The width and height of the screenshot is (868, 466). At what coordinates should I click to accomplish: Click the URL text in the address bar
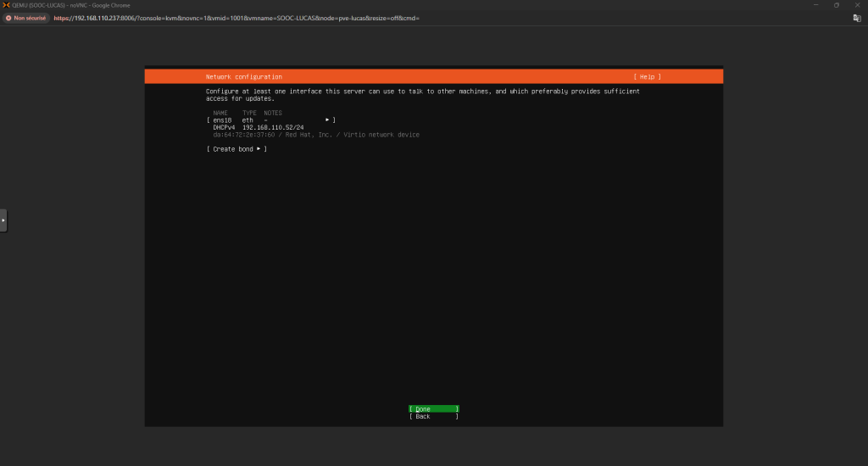point(236,18)
